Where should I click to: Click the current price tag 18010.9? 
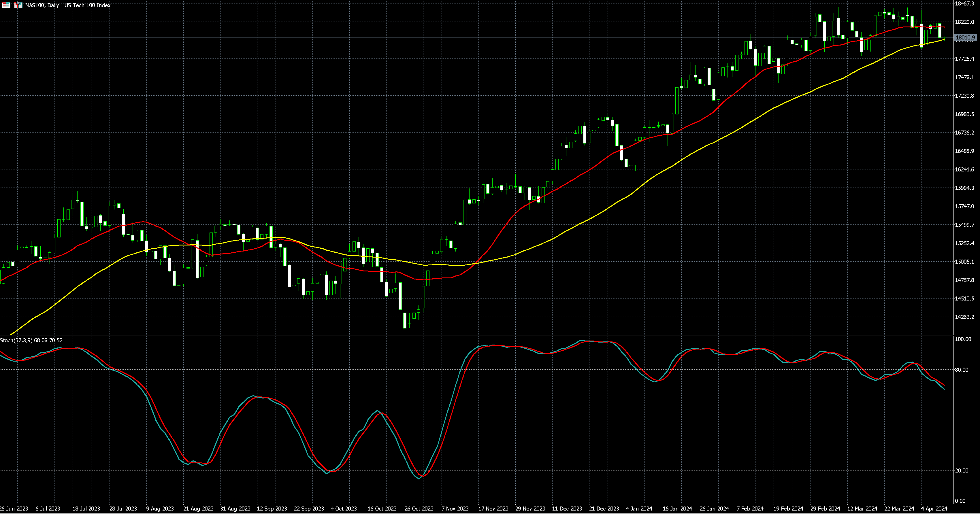[965, 38]
